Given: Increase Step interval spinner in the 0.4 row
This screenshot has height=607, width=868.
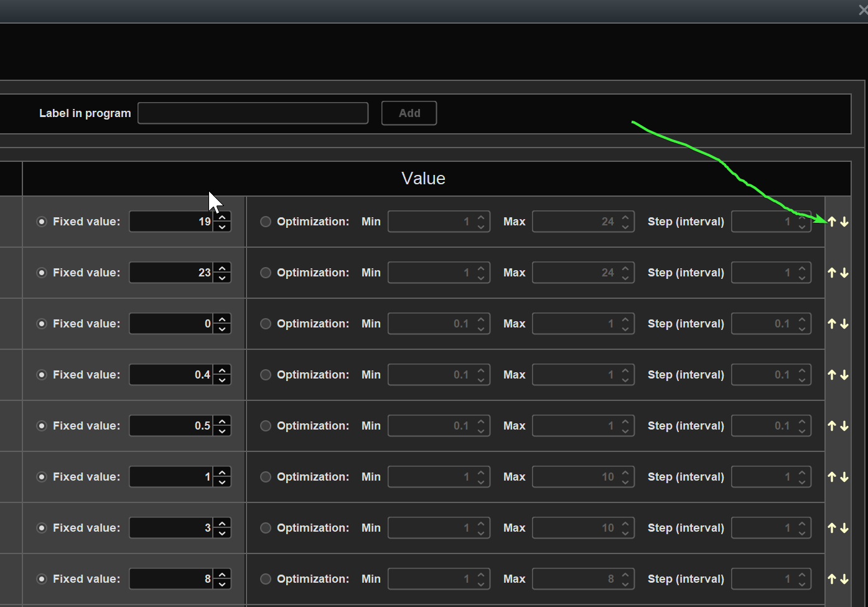Looking at the screenshot, I should (x=802, y=370).
